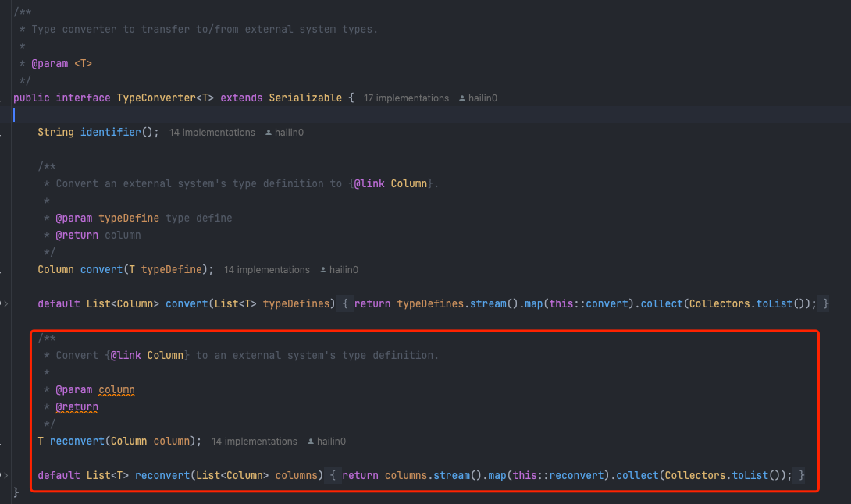Open 14 implementations hint for identifier()

pyautogui.click(x=212, y=133)
